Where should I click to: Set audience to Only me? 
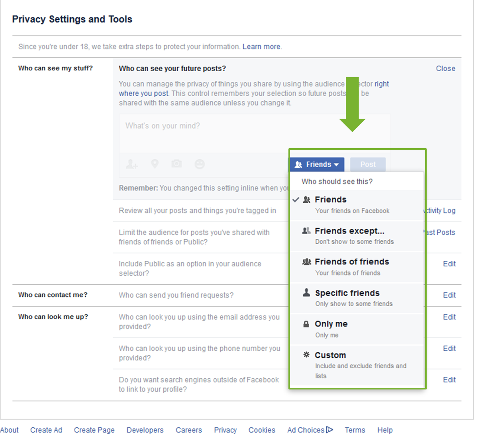pyautogui.click(x=357, y=329)
